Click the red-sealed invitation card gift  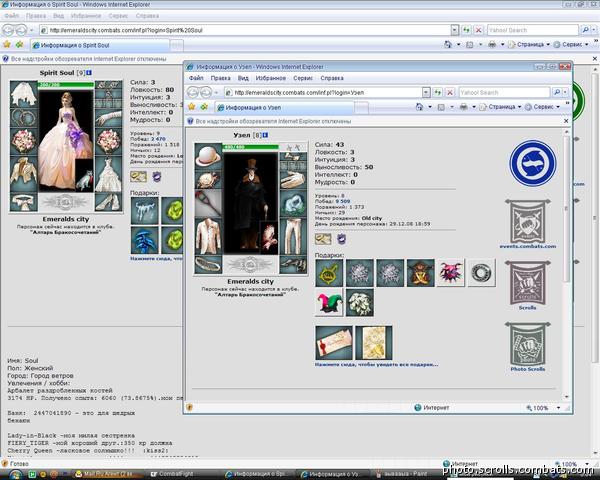point(334,343)
